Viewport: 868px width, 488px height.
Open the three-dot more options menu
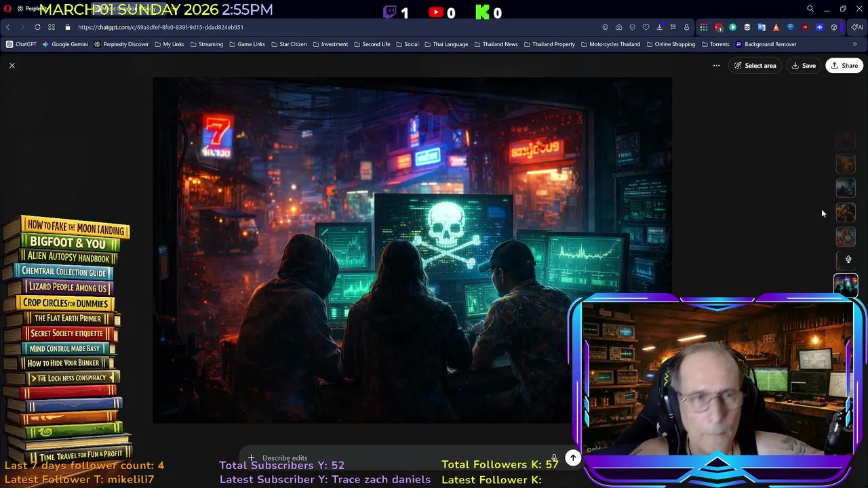click(716, 66)
